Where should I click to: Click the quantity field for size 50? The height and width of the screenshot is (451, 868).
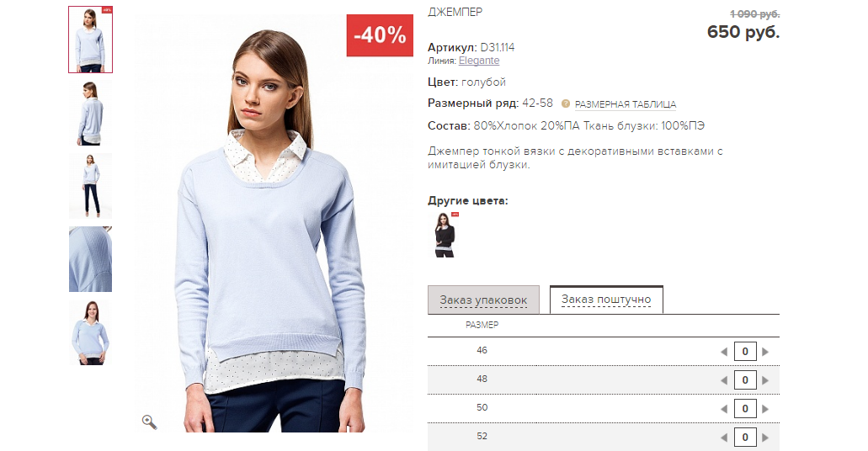tap(745, 409)
